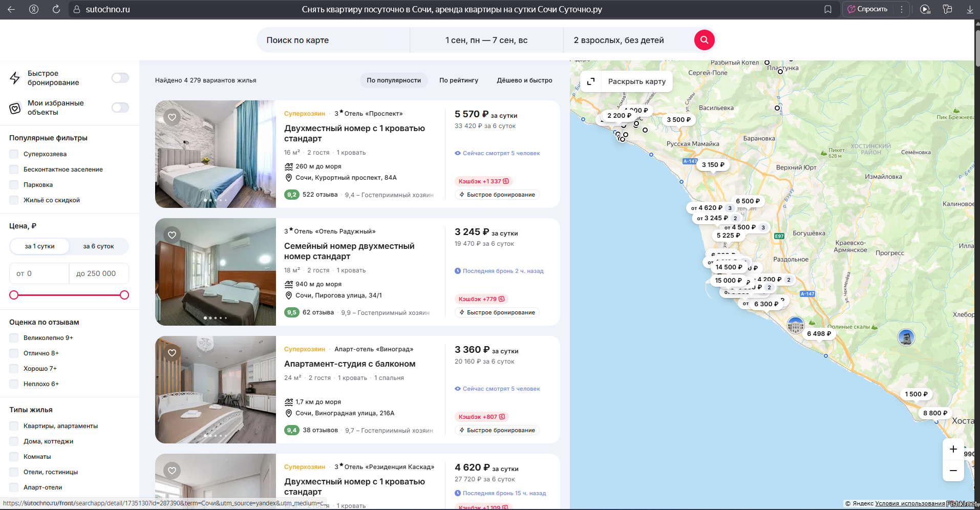Screen dimensions: 980x510
Task: Click the tower photo marker on map
Action: (906, 337)
